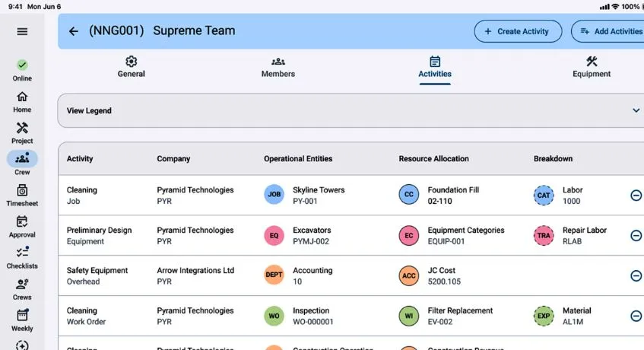644x350 pixels.
Task: Click the Filter Replacement allocation text
Action: click(x=460, y=310)
